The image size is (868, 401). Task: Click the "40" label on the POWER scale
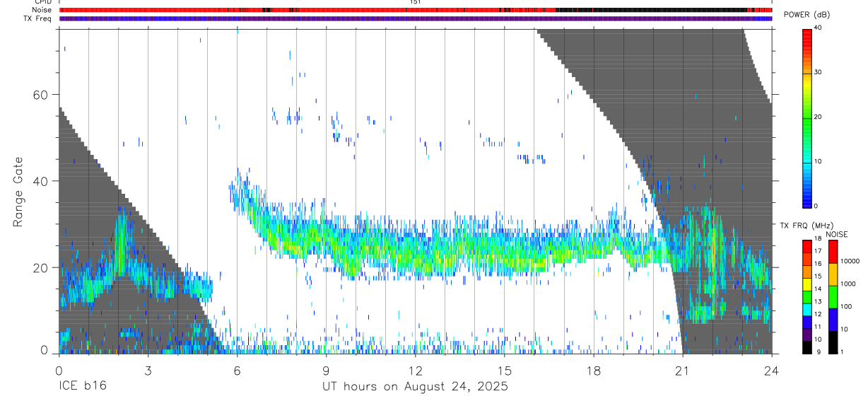click(x=819, y=28)
